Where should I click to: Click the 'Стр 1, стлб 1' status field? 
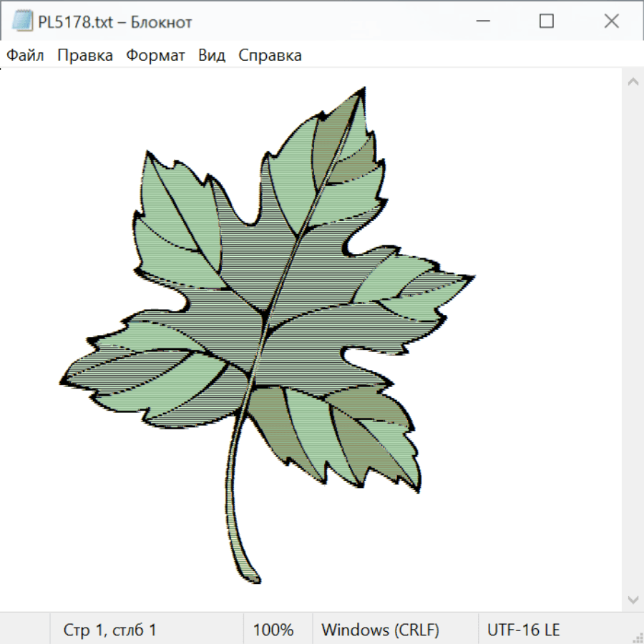coord(110,630)
